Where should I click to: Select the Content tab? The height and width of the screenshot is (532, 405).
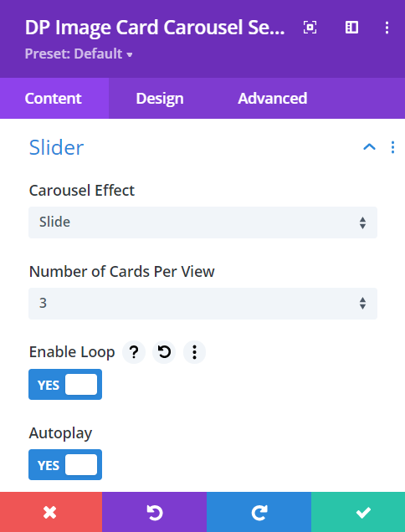54,99
